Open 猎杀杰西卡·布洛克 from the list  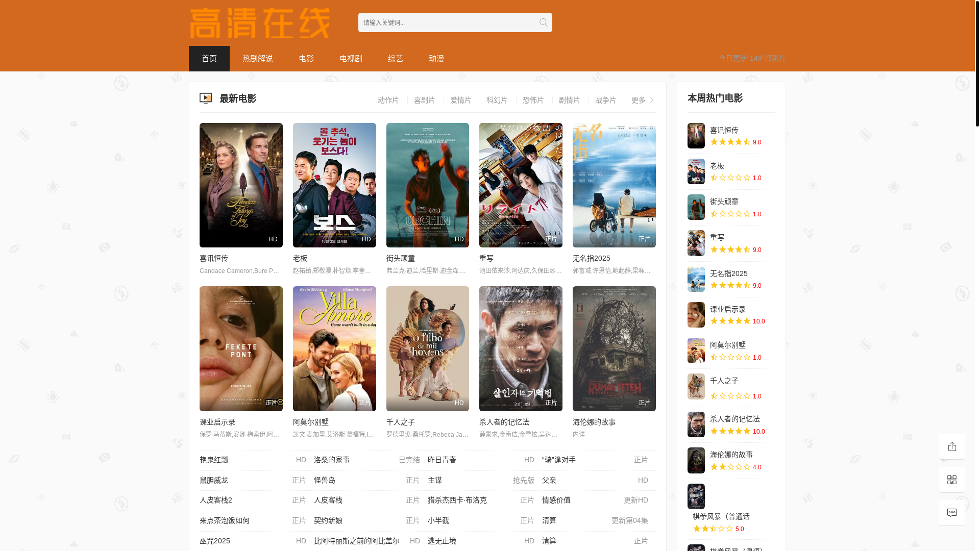pos(457,500)
